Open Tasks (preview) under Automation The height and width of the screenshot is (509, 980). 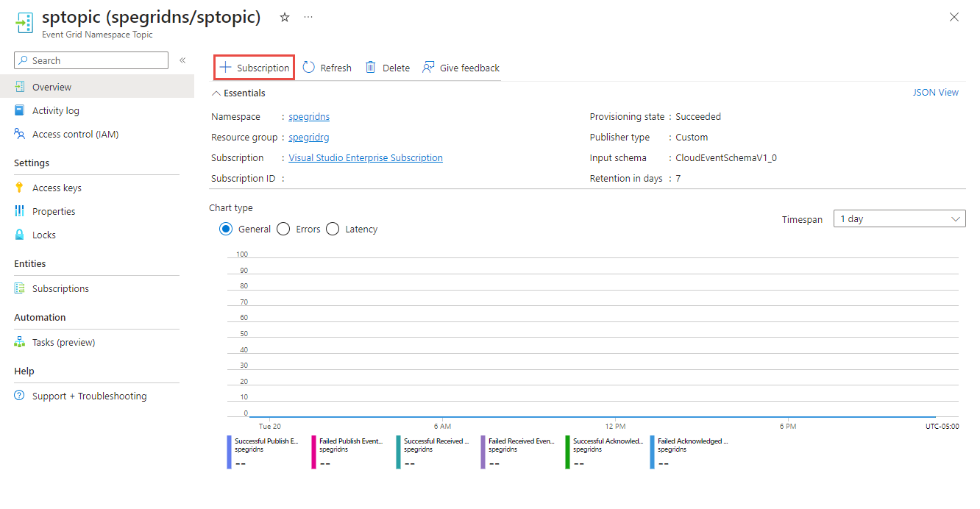click(x=63, y=342)
